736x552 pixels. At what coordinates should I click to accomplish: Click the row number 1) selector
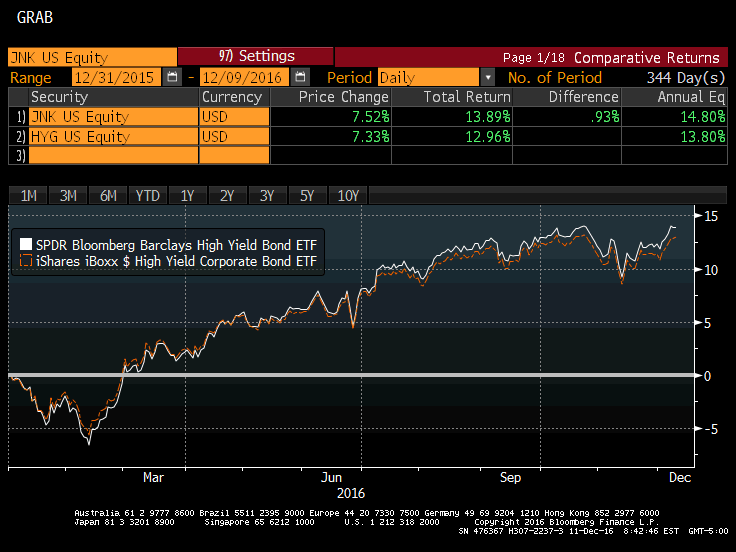(x=20, y=116)
